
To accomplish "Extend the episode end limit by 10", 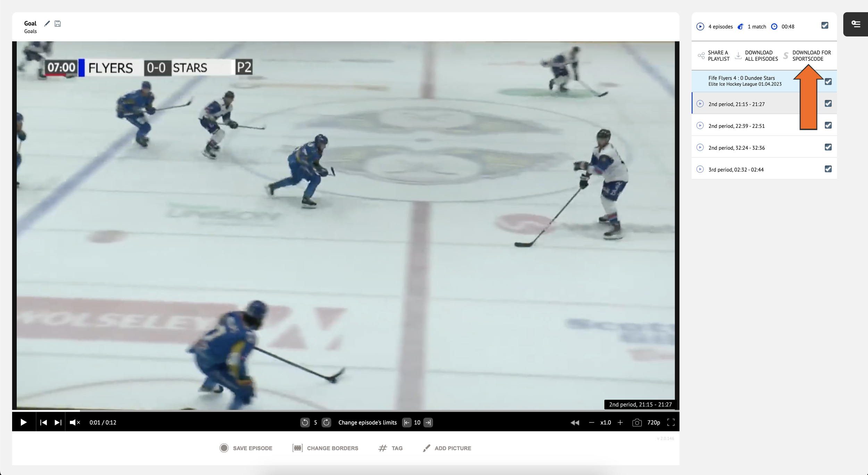I will 428,423.
